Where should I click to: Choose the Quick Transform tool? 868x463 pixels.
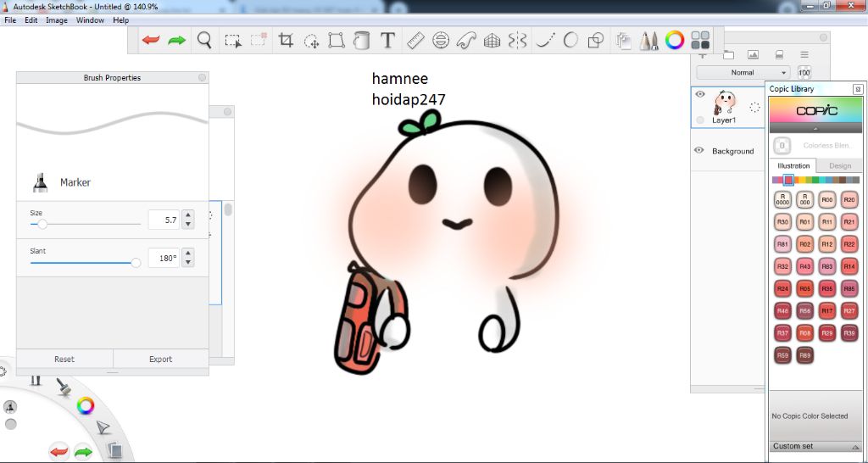pyautogui.click(x=312, y=41)
